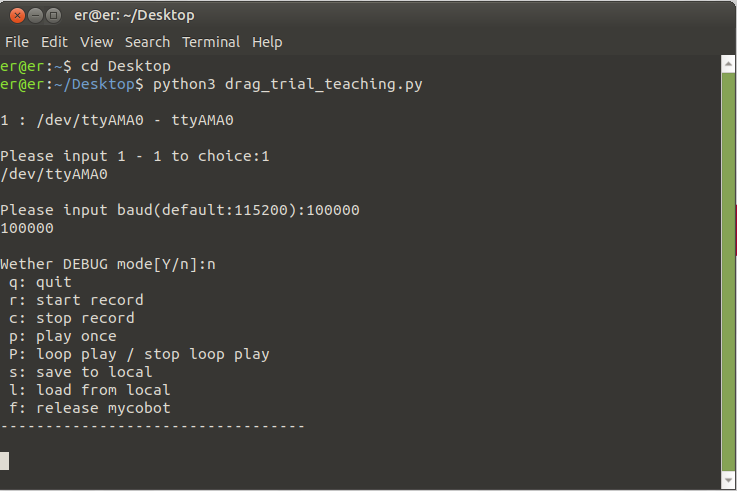This screenshot has width=737, height=491.
Task: Open the View menu
Action: 97,42
